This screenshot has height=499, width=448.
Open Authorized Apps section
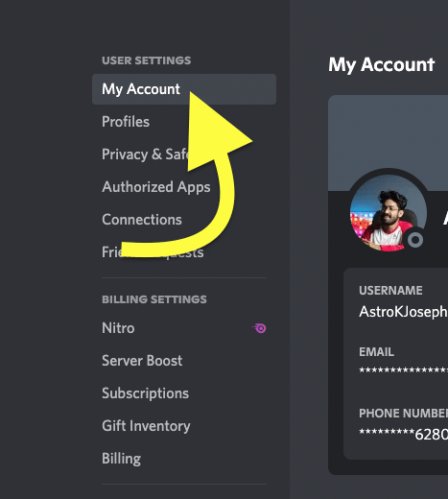[x=156, y=187]
